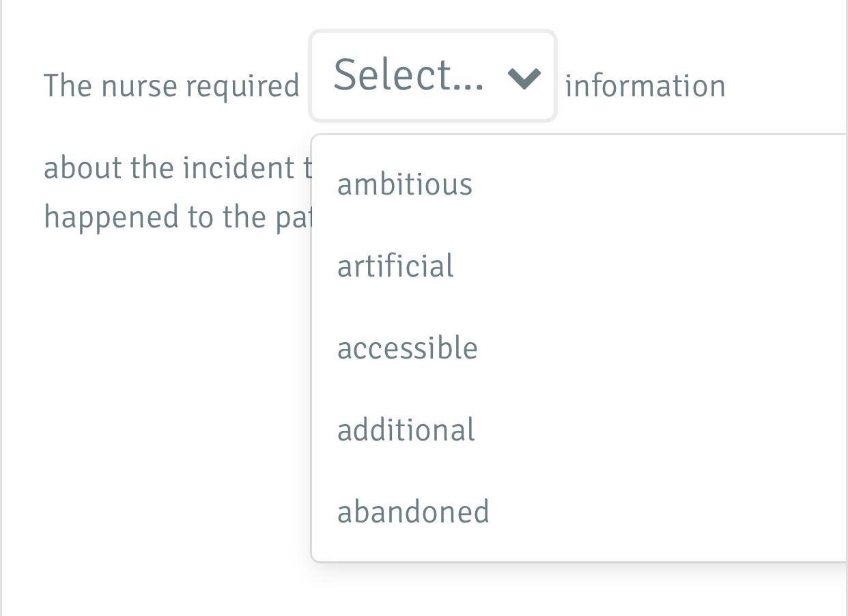Click the "Select..." placeholder text

pyautogui.click(x=408, y=75)
